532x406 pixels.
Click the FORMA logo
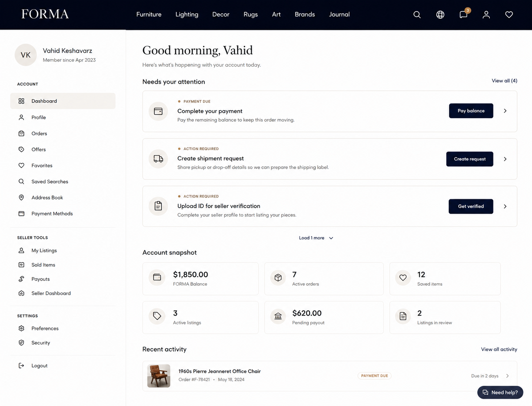tap(45, 14)
